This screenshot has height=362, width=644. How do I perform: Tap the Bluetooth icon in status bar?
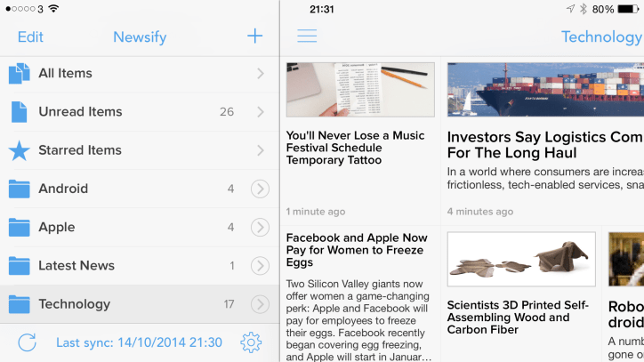point(584,9)
